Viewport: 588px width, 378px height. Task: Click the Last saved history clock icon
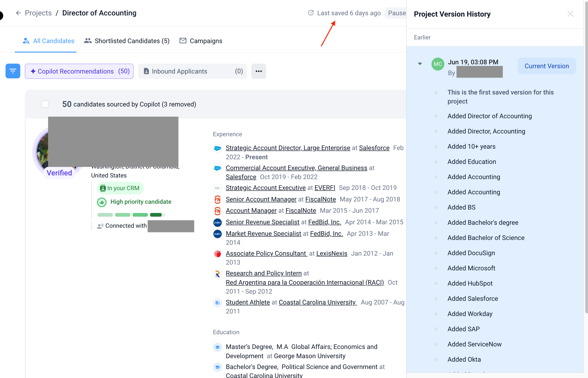(x=311, y=13)
